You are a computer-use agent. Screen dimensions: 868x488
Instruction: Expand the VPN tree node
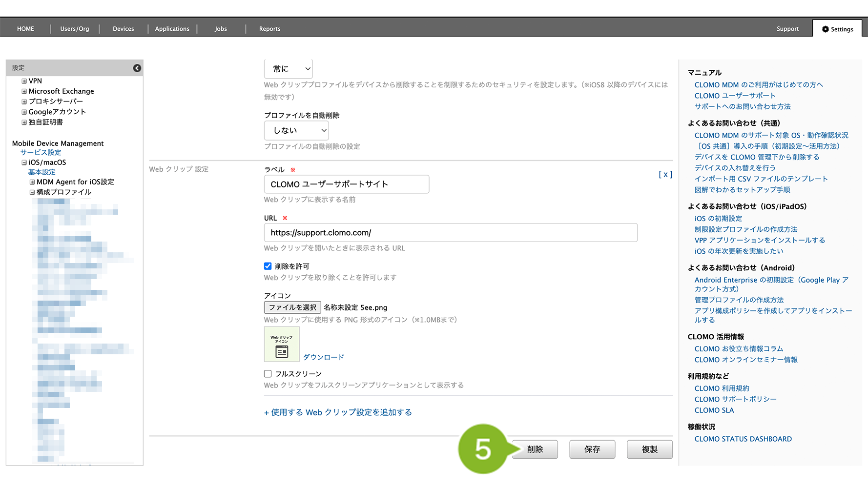point(24,81)
